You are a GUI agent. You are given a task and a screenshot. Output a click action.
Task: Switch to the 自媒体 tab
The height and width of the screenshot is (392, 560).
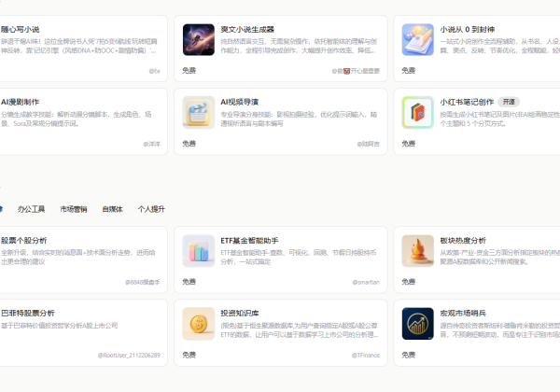tap(113, 209)
